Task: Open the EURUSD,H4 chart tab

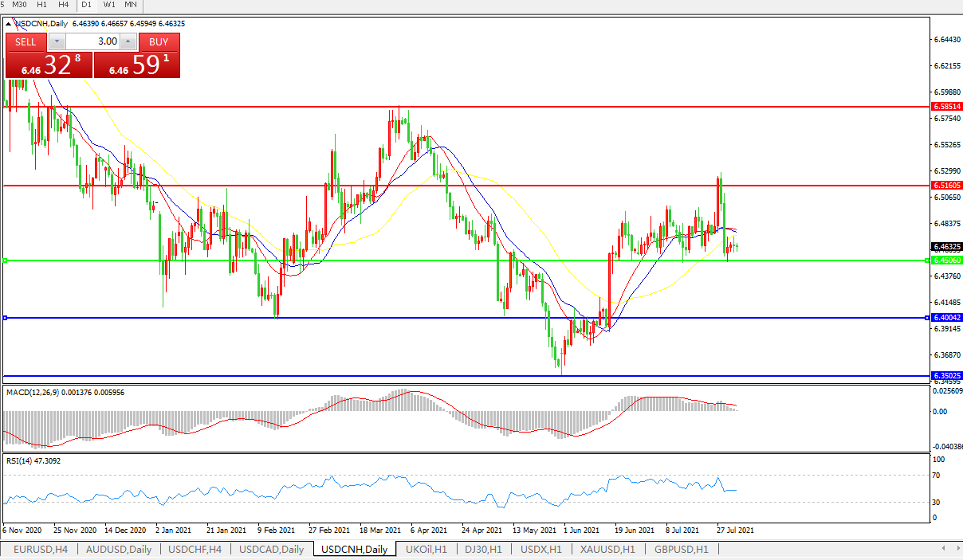Action: pyautogui.click(x=41, y=550)
